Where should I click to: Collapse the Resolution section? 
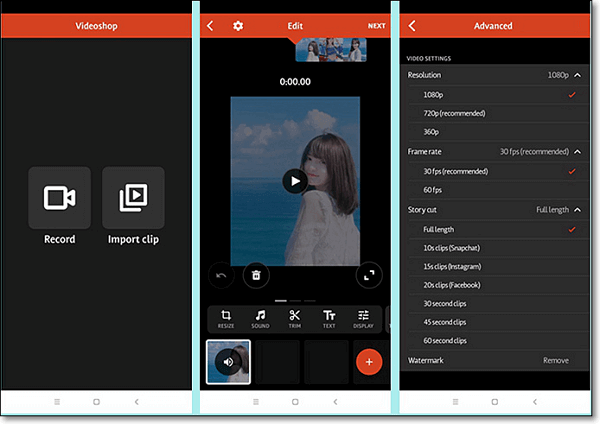tap(576, 75)
